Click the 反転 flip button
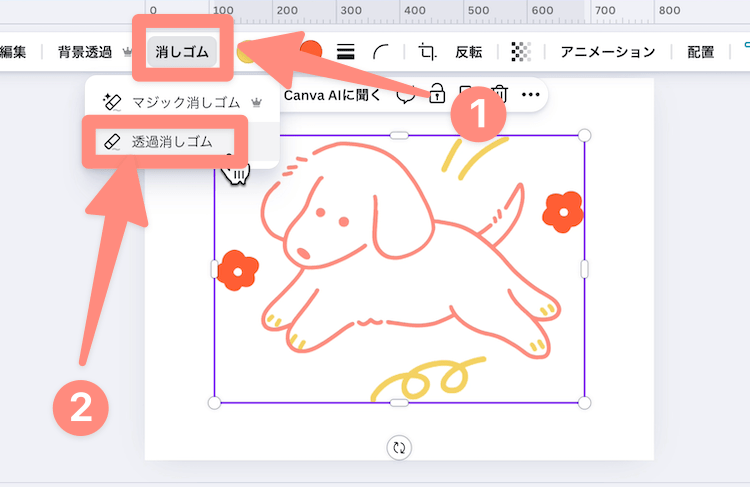 coord(469,52)
